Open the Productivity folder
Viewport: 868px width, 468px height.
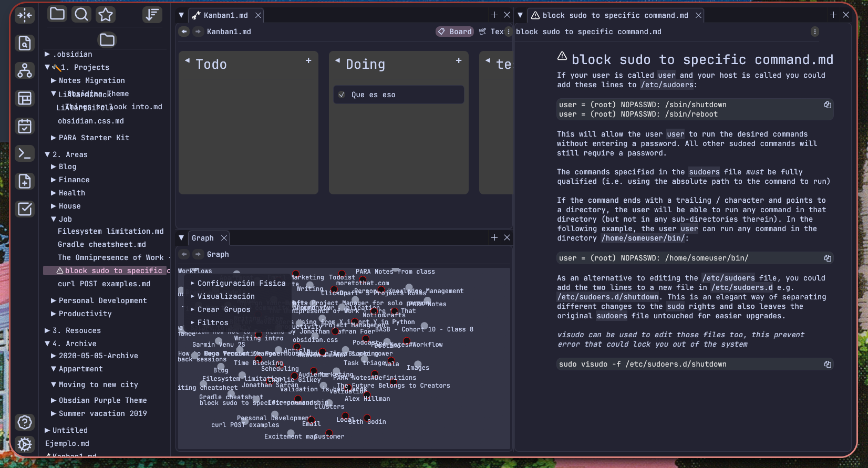(x=85, y=314)
